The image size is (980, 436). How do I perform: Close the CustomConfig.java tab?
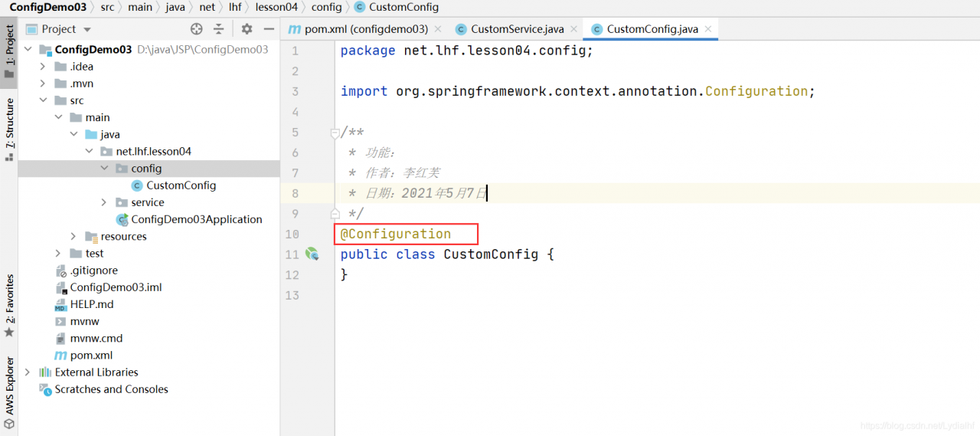[708, 29]
